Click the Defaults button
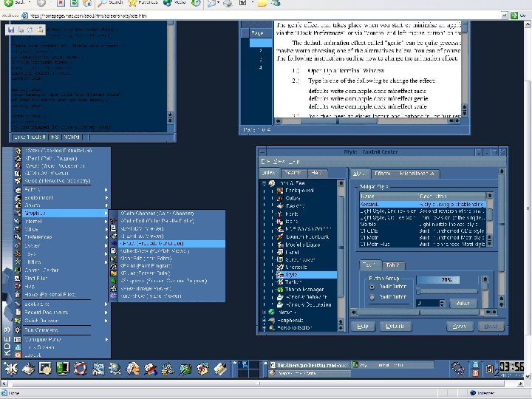The image size is (532, 399). click(x=395, y=326)
